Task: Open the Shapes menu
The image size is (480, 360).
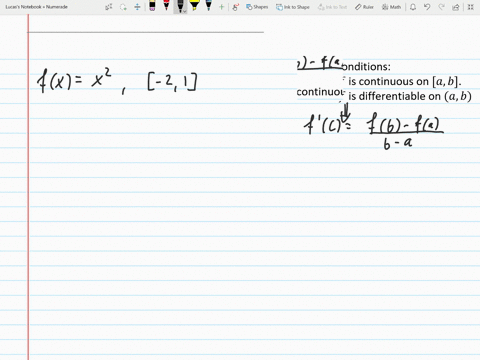Action: point(257,7)
